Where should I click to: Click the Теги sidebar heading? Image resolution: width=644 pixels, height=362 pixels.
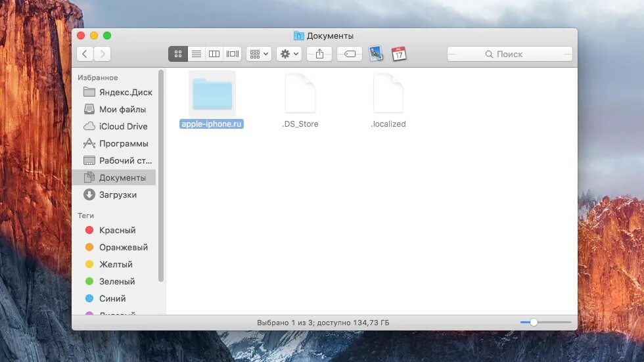pyautogui.click(x=86, y=215)
